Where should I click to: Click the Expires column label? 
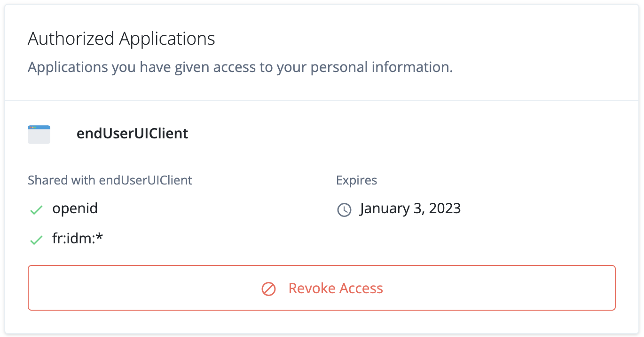click(x=356, y=180)
